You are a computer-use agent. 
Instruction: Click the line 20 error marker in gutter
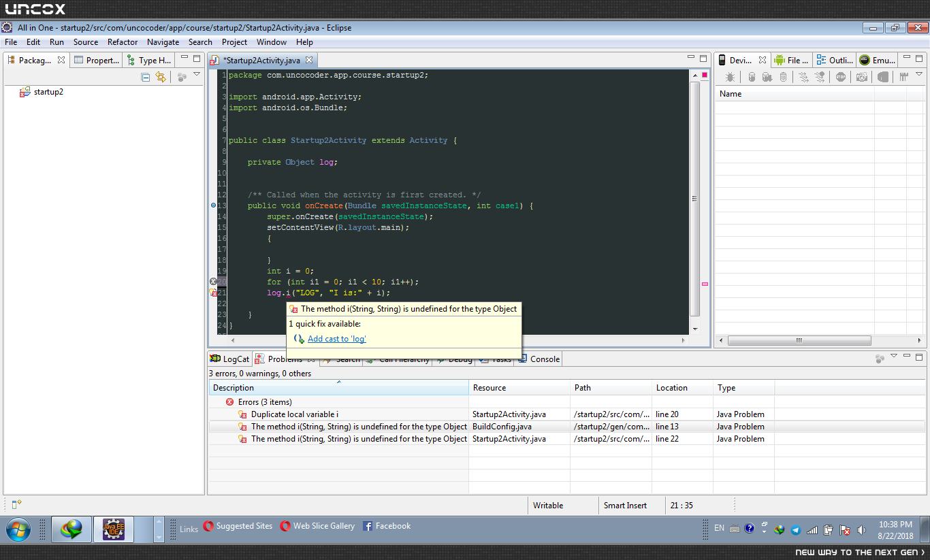pos(213,282)
